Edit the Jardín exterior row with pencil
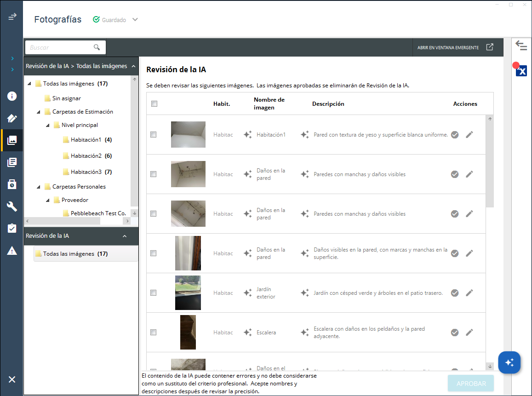The width and height of the screenshot is (532, 396). 469,293
